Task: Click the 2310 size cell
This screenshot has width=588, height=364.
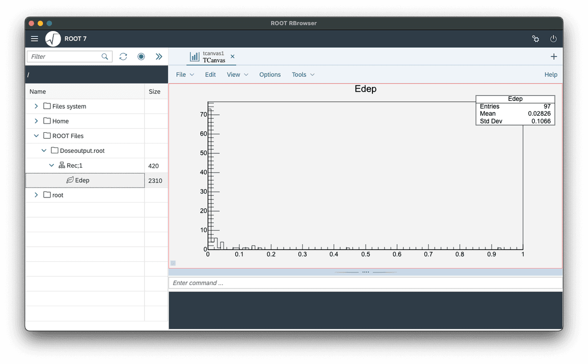Action: [x=155, y=180]
